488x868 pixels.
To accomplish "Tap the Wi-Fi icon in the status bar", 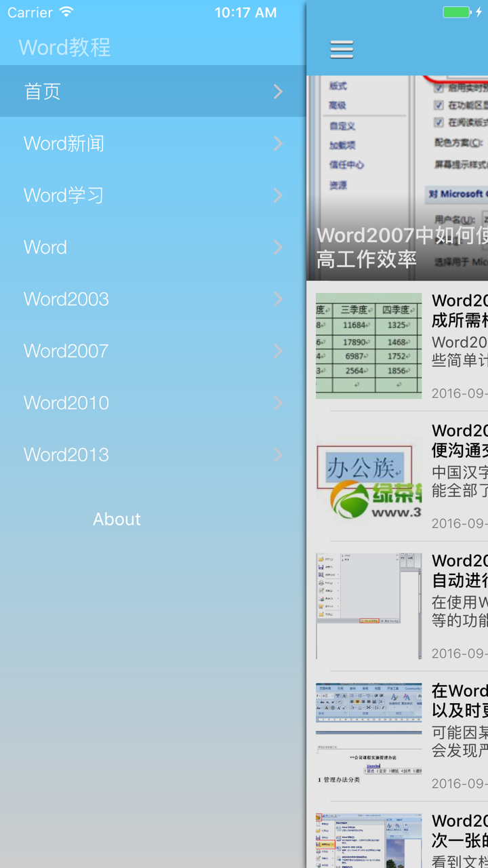I will (x=66, y=12).
